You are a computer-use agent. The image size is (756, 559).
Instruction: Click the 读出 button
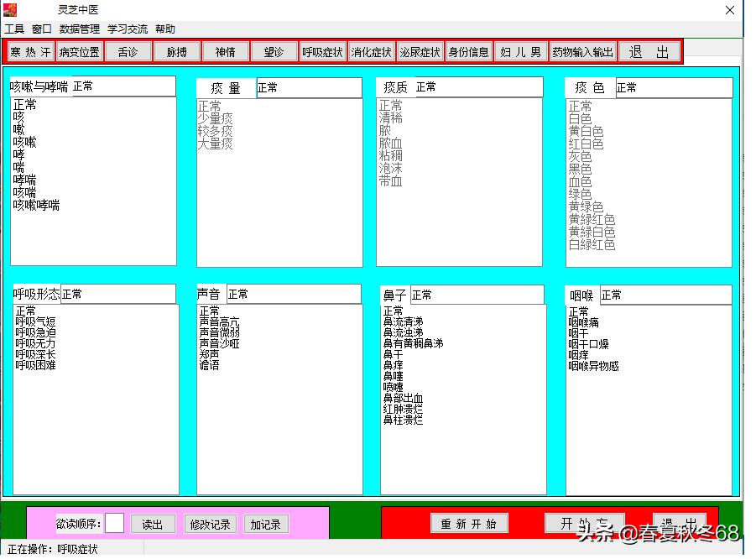(153, 524)
